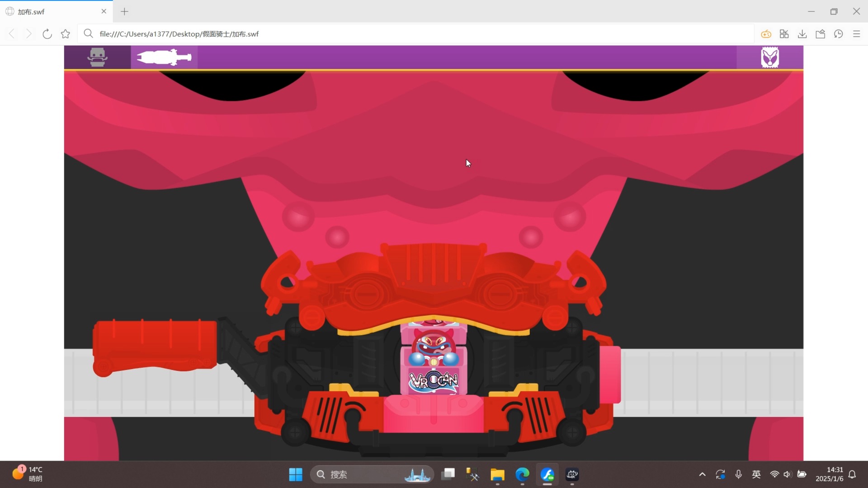Bookmark this page with star icon
Screen dimensions: 868x488
tap(66, 34)
